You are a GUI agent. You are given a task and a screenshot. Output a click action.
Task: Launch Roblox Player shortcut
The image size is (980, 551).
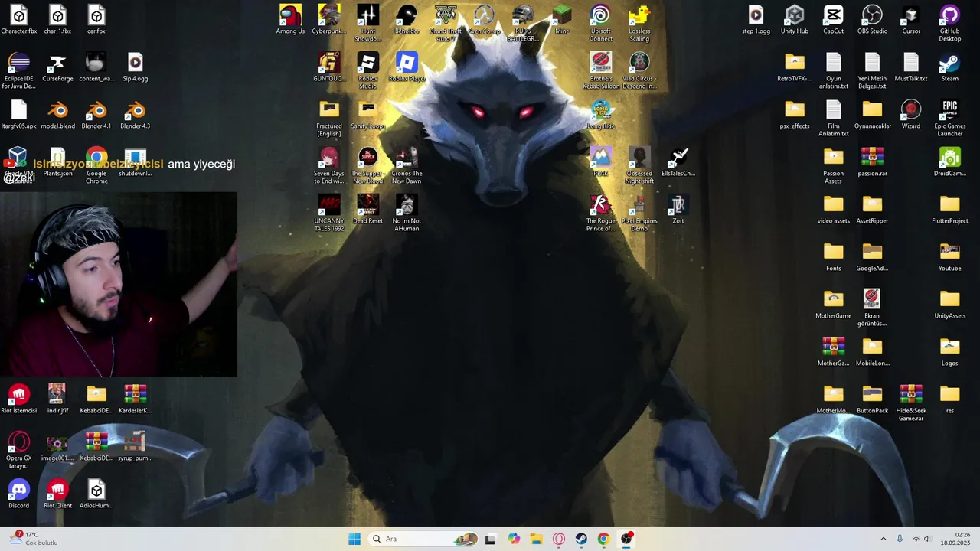click(407, 67)
